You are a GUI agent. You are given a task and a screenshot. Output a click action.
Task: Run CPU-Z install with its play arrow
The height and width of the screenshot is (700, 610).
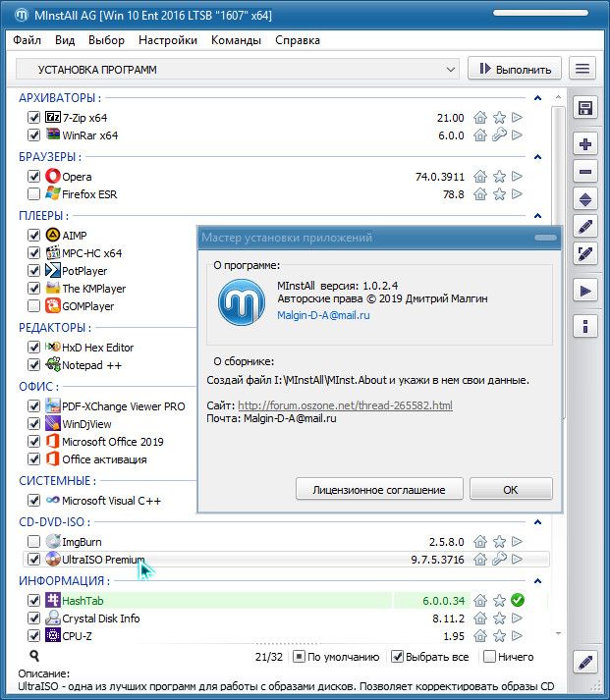point(517,636)
